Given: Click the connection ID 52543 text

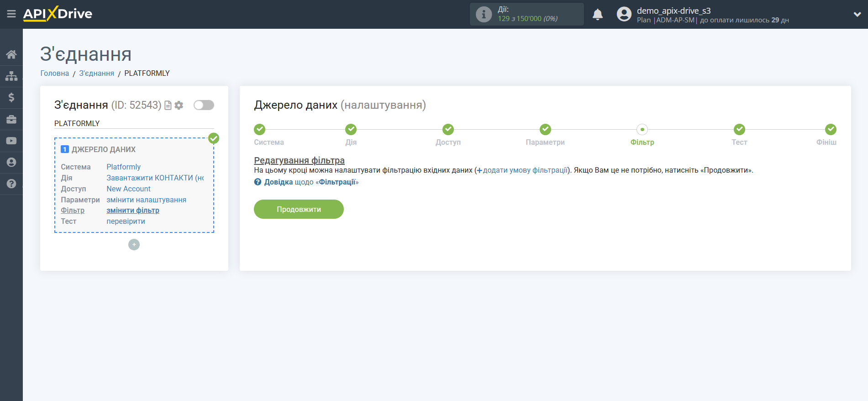Looking at the screenshot, I should pyautogui.click(x=136, y=105).
